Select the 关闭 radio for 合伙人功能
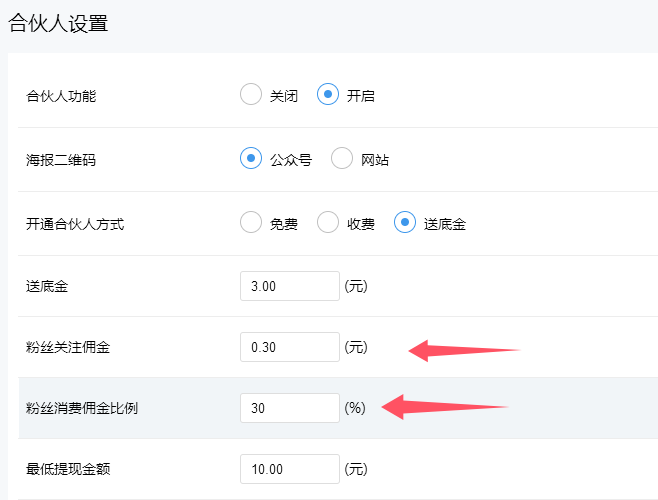The height and width of the screenshot is (500, 658). 251,96
